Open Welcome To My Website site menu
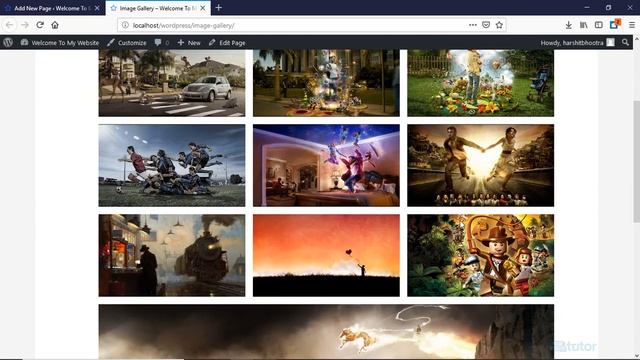Viewport: 640px width, 360px height. [x=60, y=42]
